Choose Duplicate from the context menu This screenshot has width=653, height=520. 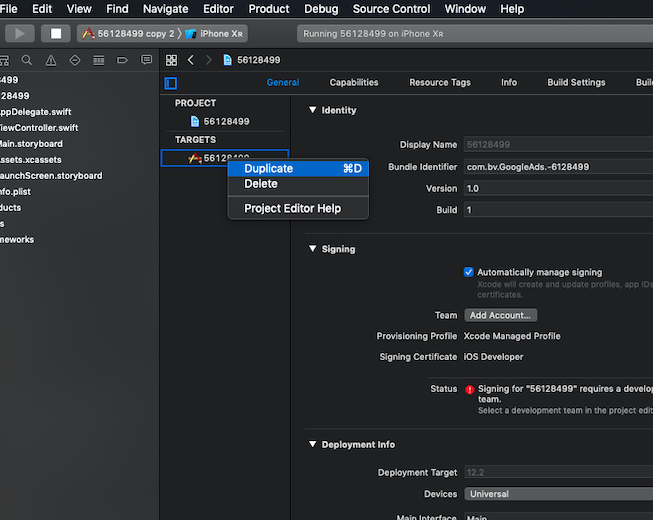[298, 169]
